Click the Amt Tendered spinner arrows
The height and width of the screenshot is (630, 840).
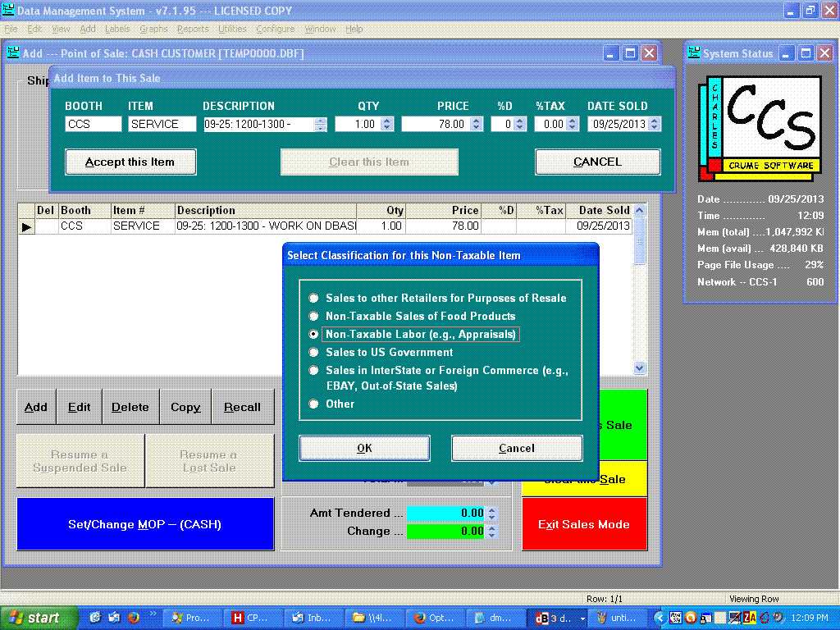click(x=491, y=514)
